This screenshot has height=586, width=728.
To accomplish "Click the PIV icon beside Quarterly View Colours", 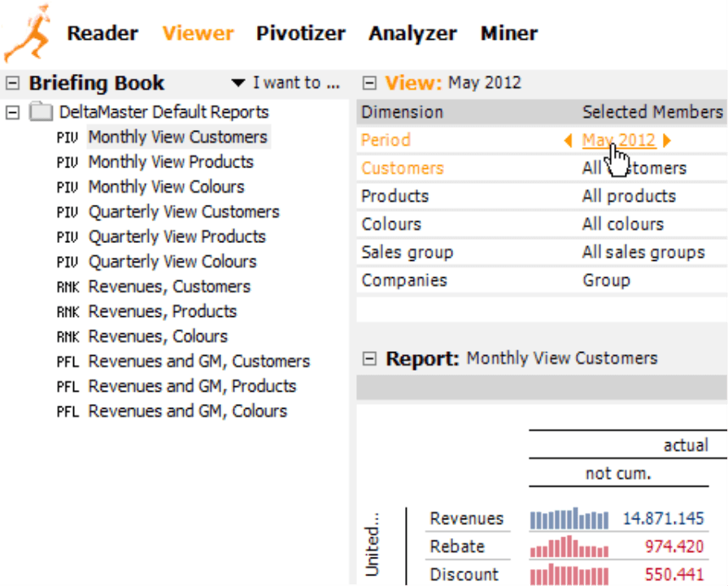I will tap(68, 263).
